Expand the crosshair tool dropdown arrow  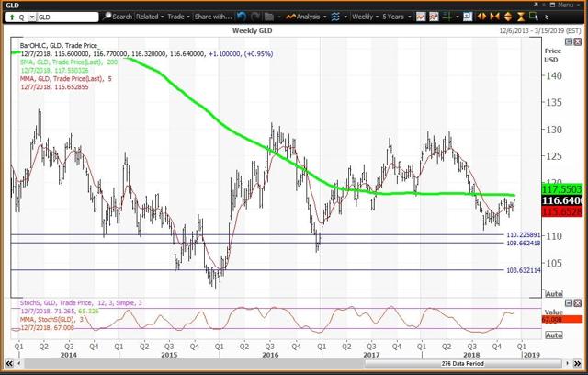[457, 17]
